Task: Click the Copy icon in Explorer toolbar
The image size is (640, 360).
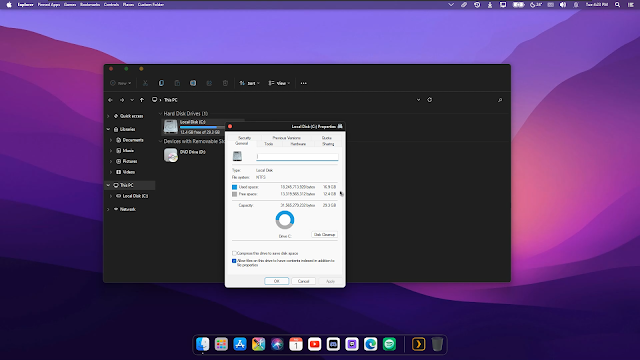Action: click(x=161, y=83)
